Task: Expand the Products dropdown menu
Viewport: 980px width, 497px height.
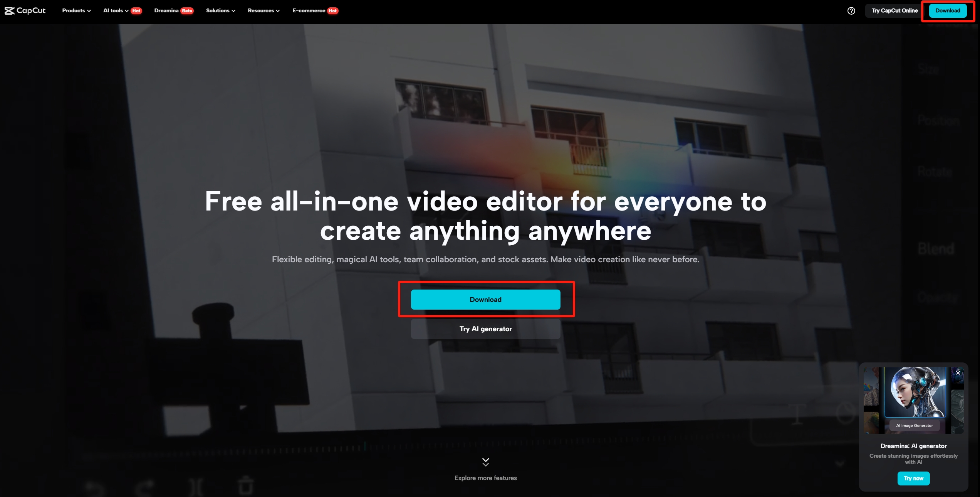Action: point(76,10)
